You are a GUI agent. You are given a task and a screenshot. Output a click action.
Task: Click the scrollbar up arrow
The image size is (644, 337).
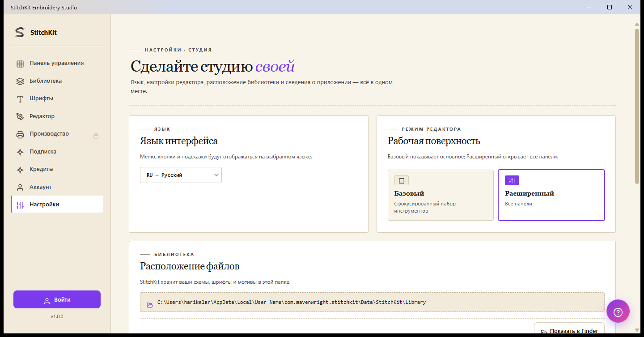click(637, 24)
